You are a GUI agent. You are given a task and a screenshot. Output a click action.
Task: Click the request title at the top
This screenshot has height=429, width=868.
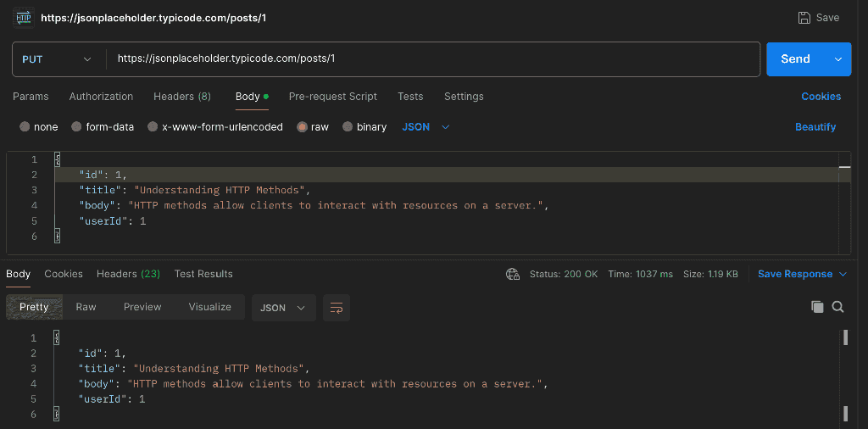point(154,18)
